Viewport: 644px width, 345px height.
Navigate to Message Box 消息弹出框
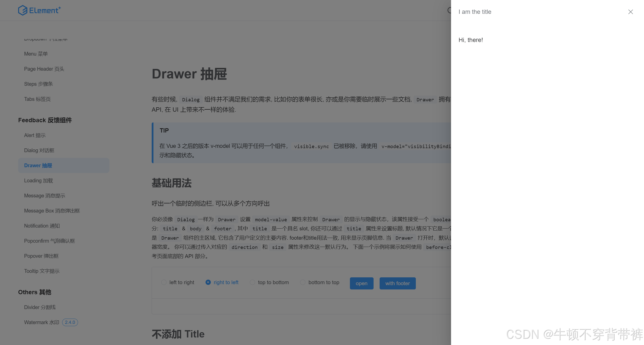pos(52,211)
